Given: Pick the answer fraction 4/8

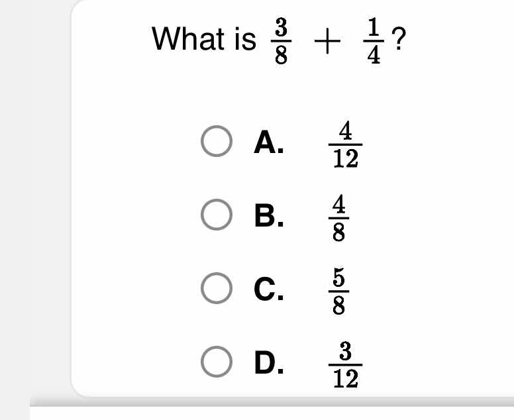Looking at the screenshot, I should [x=338, y=218].
